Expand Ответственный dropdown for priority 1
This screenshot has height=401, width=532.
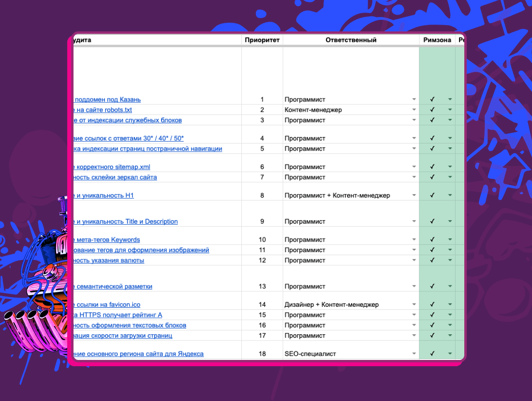414,100
